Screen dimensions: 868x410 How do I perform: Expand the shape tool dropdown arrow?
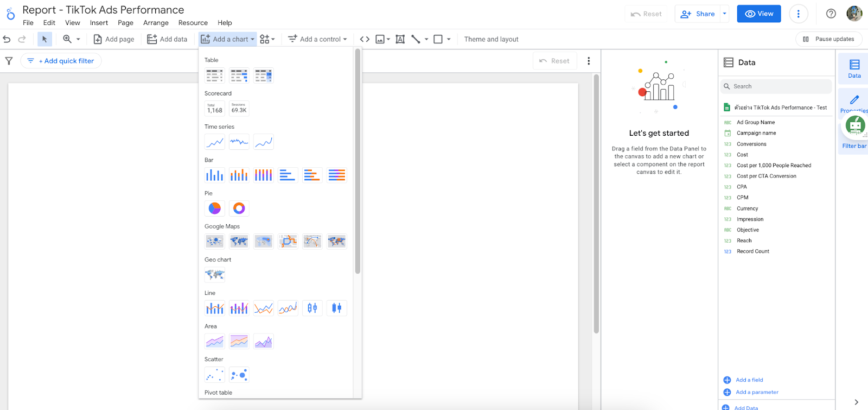tap(449, 39)
